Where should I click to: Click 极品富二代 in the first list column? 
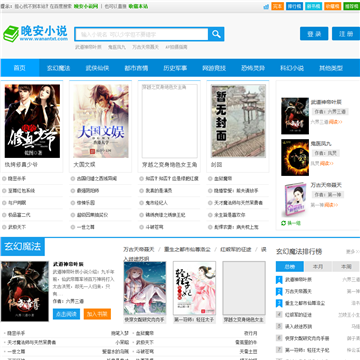pos(19,215)
